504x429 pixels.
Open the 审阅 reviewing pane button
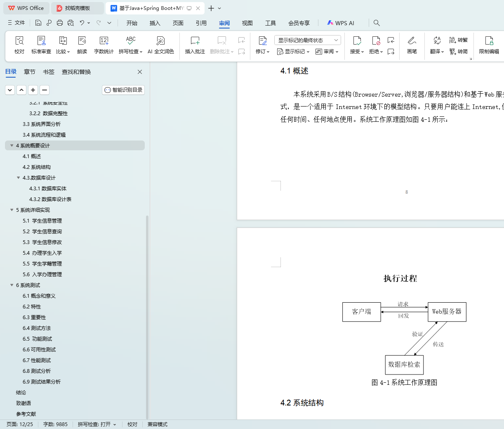pos(327,52)
